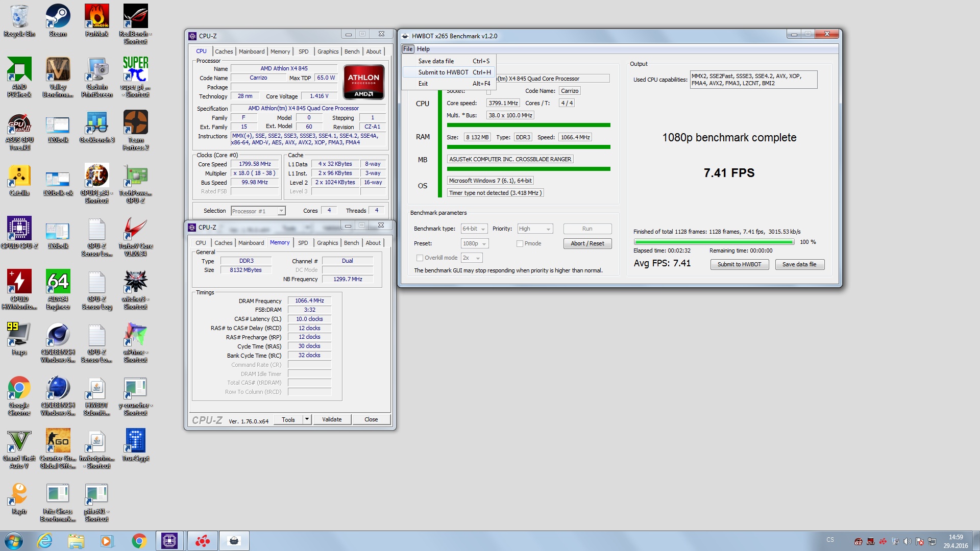Open the Preset 1080p dropdown
The image size is (980, 551).
475,243
